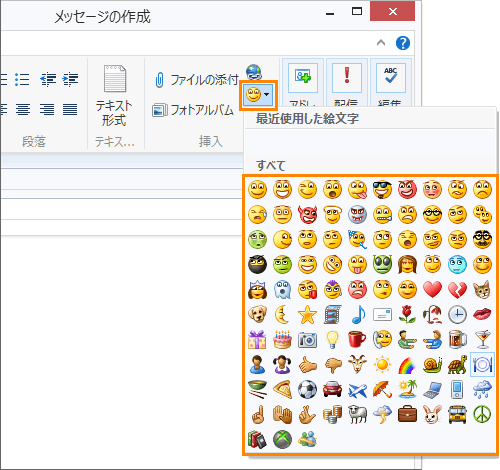Increase paragraph indent

point(70,79)
